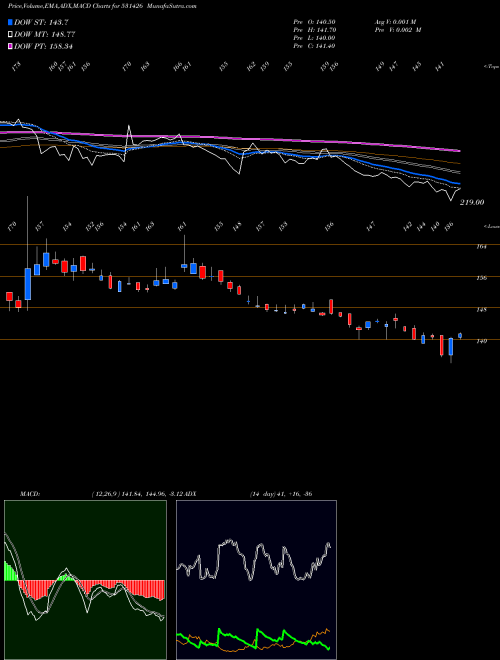Viewport: 500px width, 660px height.
Task: Select the DOW PT: 158.34 legend text
Action: click(x=43, y=46)
